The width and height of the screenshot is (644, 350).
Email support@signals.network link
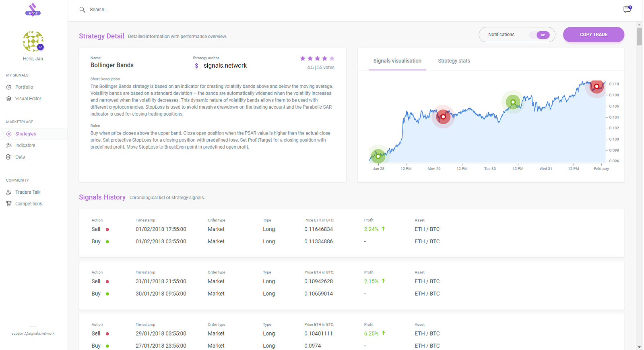click(x=33, y=333)
